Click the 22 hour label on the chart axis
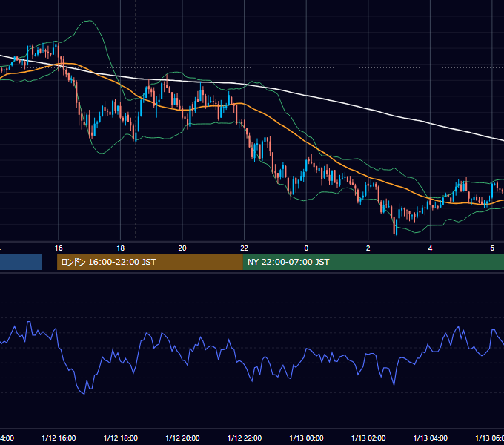The height and width of the screenshot is (445, 504). [x=245, y=248]
